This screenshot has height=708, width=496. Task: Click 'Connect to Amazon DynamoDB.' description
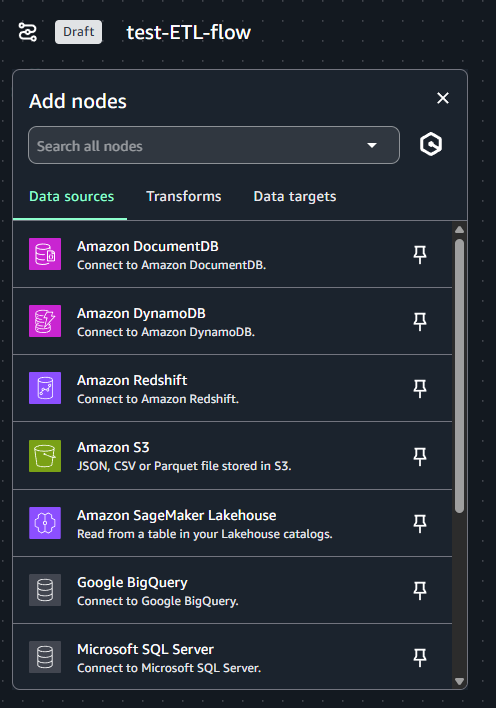click(166, 332)
